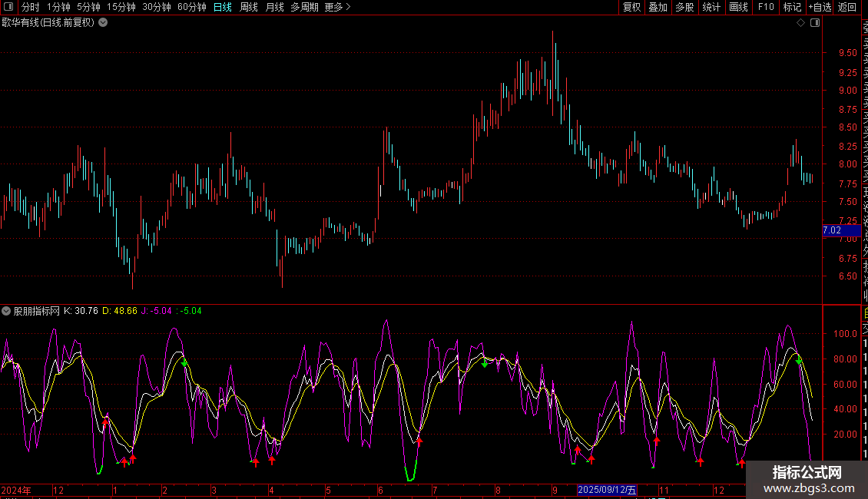Expand dropdown beside 歌华有线 title

[x=103, y=23]
